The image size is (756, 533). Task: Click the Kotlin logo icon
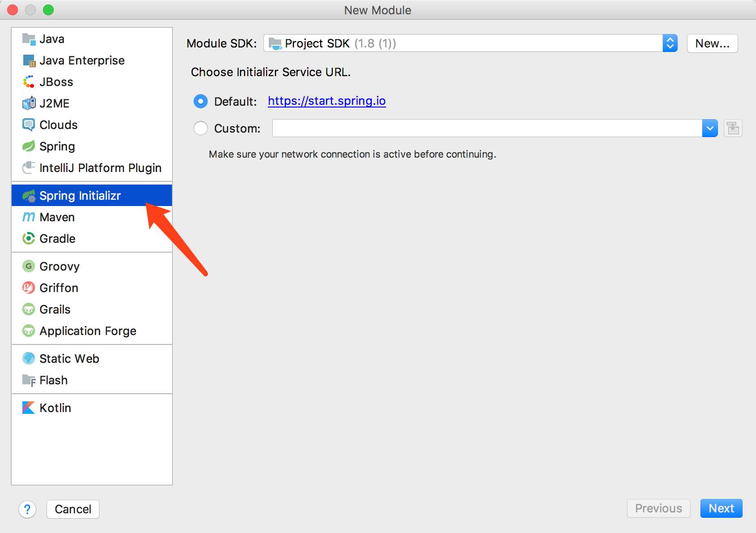point(29,408)
